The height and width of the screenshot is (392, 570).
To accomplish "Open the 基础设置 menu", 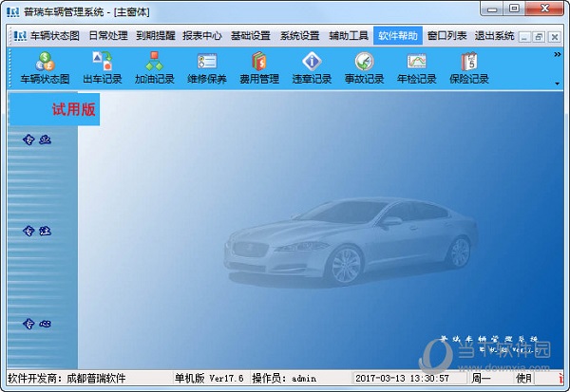I will pyautogui.click(x=252, y=36).
